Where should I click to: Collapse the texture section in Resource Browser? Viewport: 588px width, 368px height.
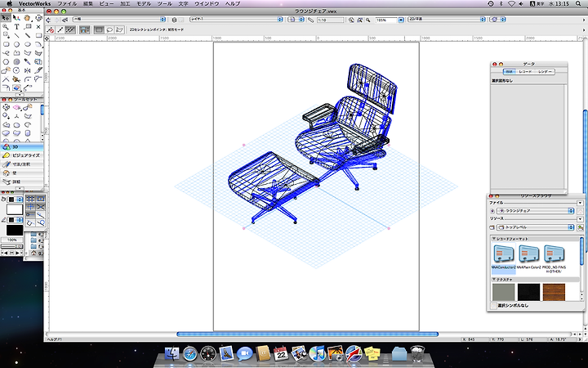point(494,280)
